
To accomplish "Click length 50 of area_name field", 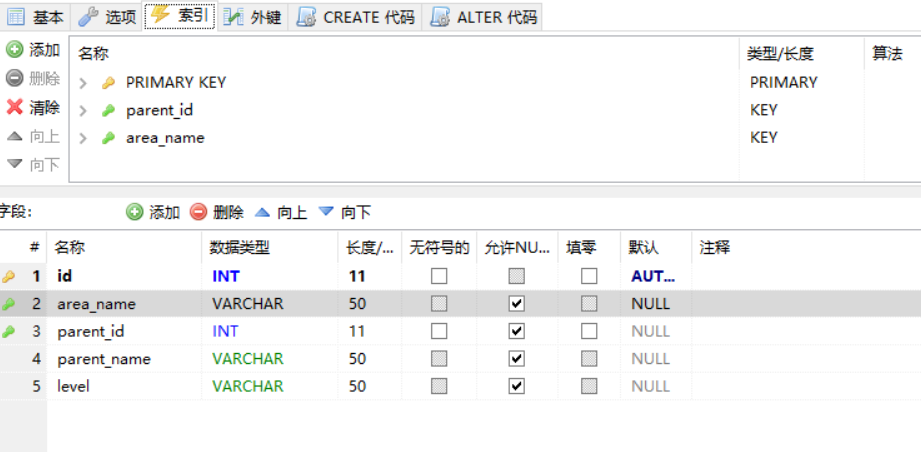I will pos(357,303).
